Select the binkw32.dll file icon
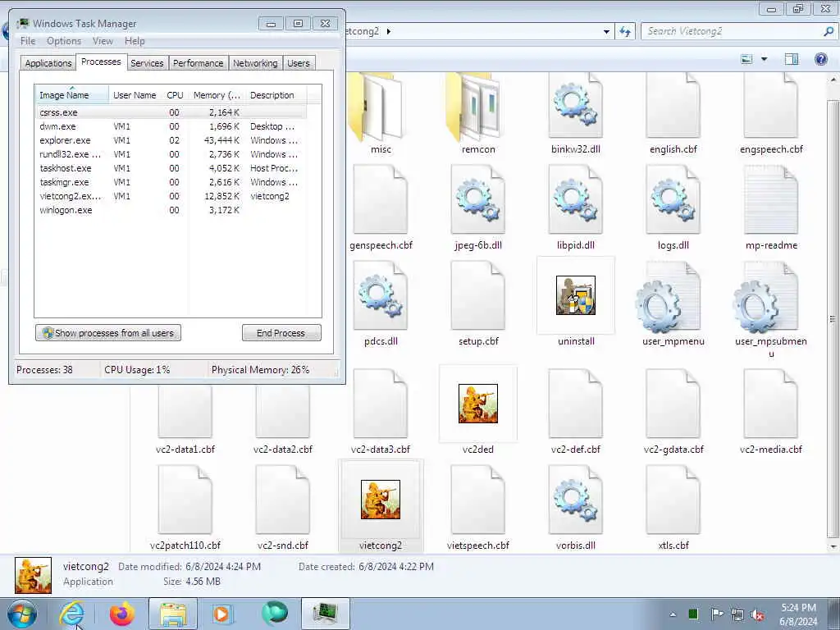840x630 pixels. tap(575, 106)
